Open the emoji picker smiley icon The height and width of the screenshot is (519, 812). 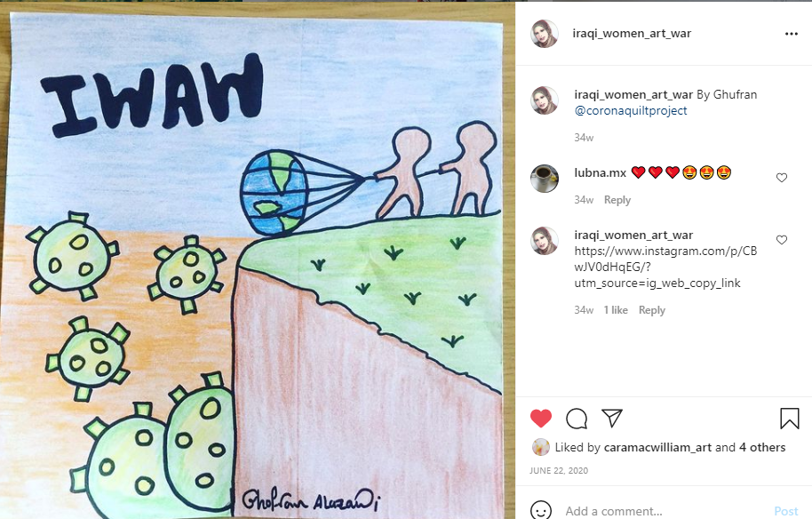click(x=541, y=511)
